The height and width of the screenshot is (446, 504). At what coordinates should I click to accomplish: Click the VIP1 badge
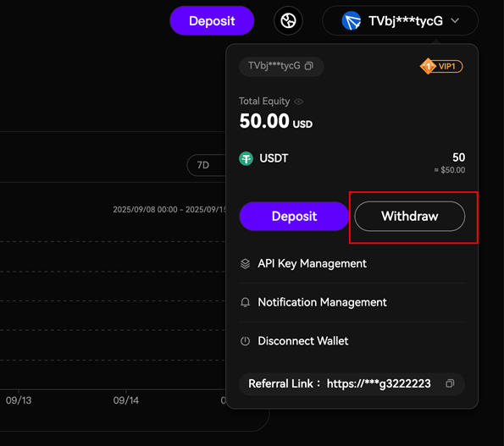click(441, 67)
